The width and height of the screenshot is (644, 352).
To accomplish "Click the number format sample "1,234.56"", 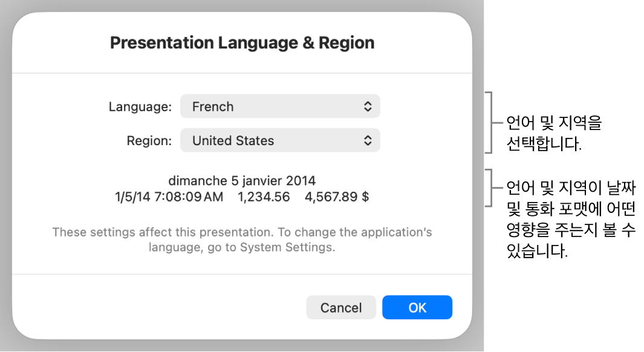I will (x=264, y=197).
